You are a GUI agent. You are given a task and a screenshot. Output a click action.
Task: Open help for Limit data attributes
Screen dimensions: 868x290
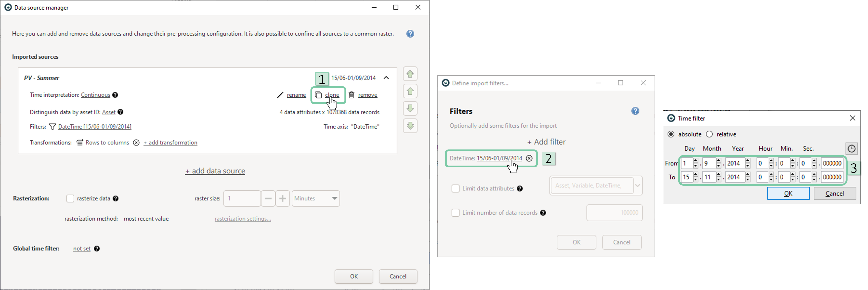click(520, 189)
